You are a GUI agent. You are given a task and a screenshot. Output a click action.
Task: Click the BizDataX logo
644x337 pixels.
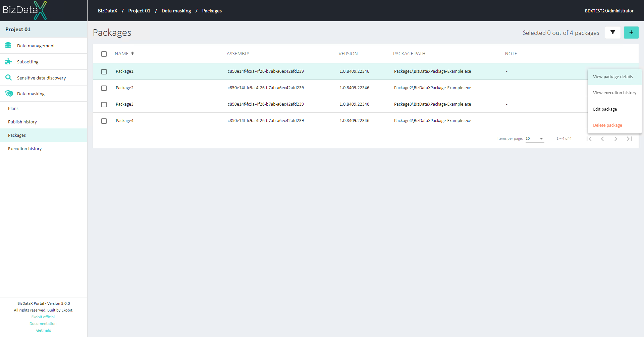25,10
